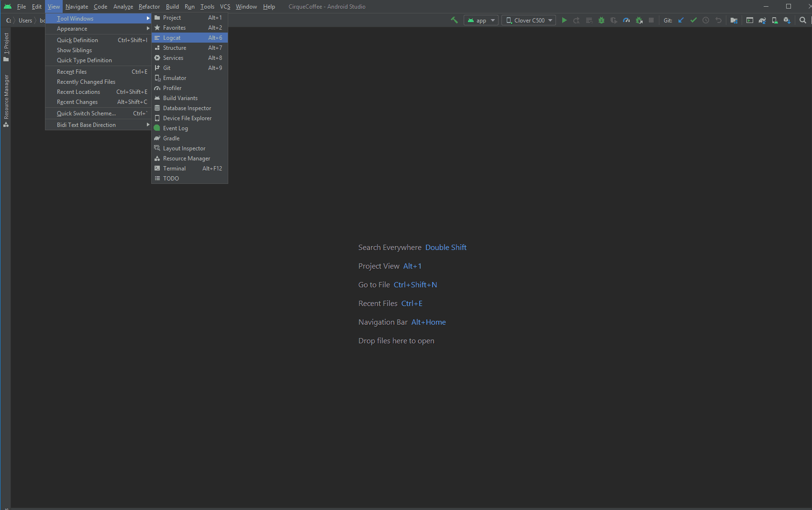Expand the Appearance submenu
Viewport: 812px width, 510px height.
coord(72,28)
